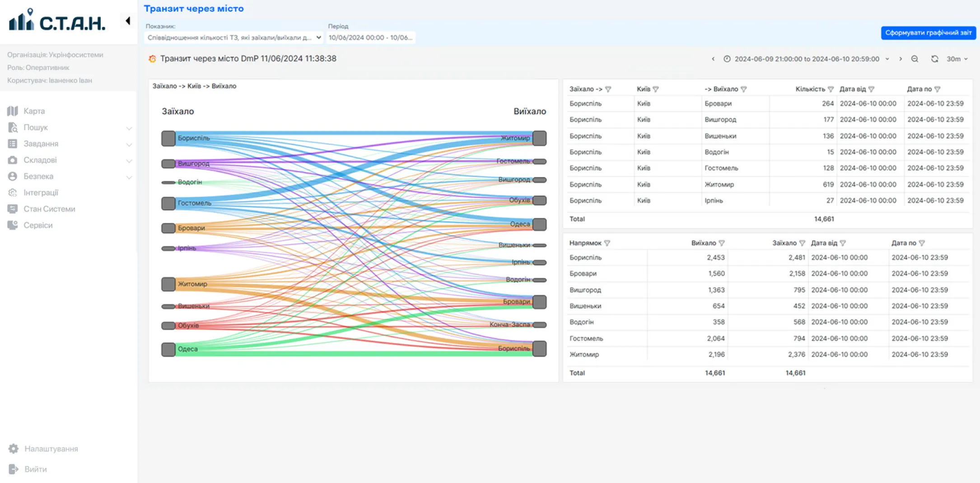
Task: Collapse the sidebar with the arrow icon
Action: [128, 21]
